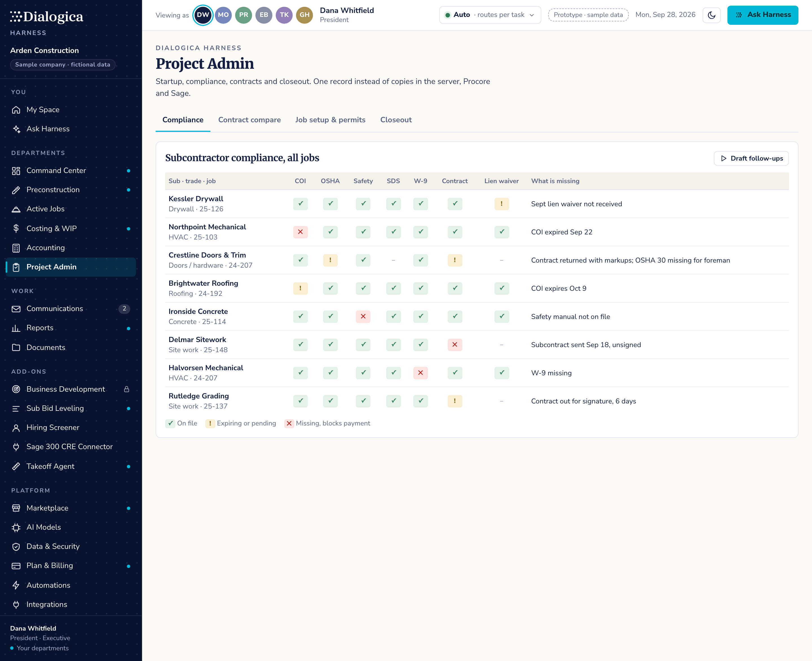812x661 pixels.
Task: Open Data & Security shield icon
Action: tap(16, 547)
